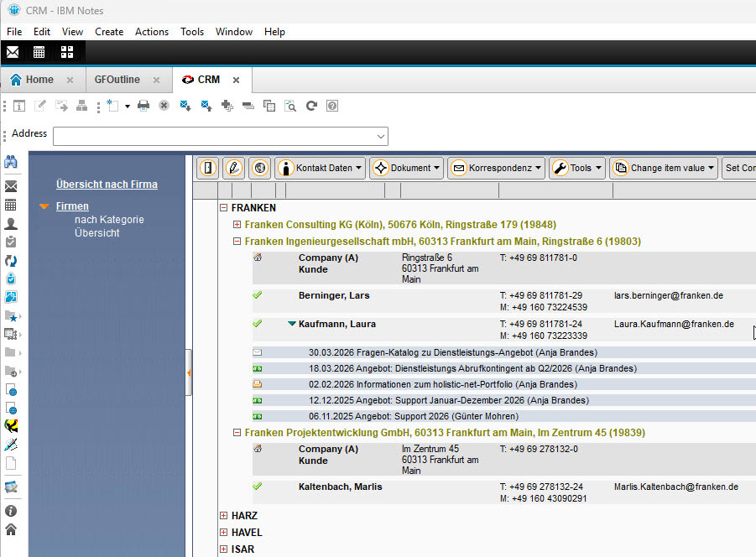Select Übersicht in navigation
The height and width of the screenshot is (557, 756).
(96, 233)
